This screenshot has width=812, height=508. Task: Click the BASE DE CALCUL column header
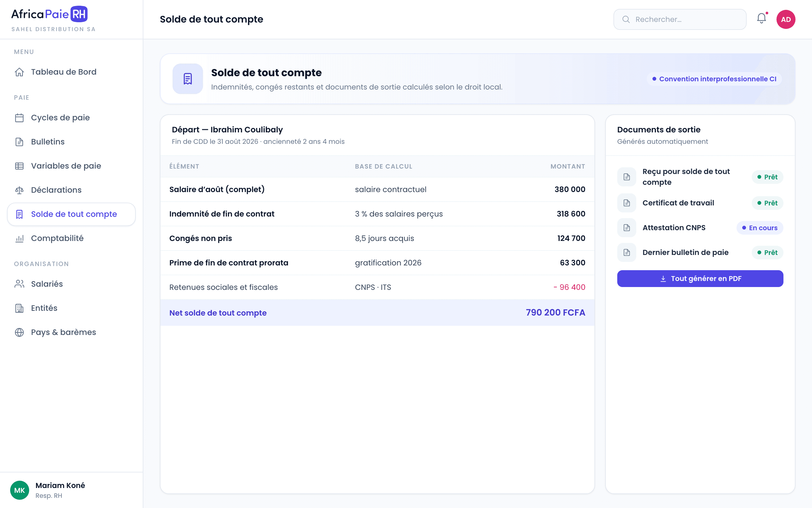pos(383,166)
